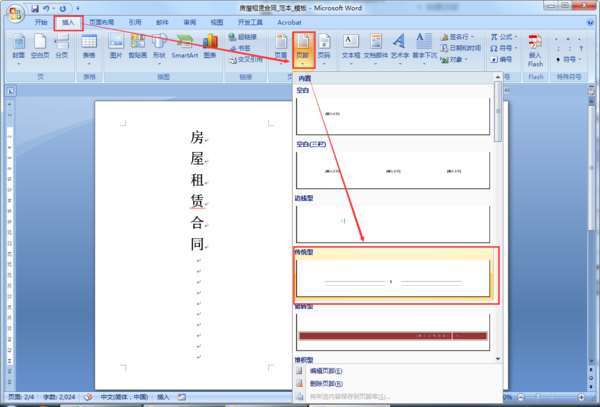
Task: Collapse the open 页脚 footer button
Action: [x=303, y=50]
